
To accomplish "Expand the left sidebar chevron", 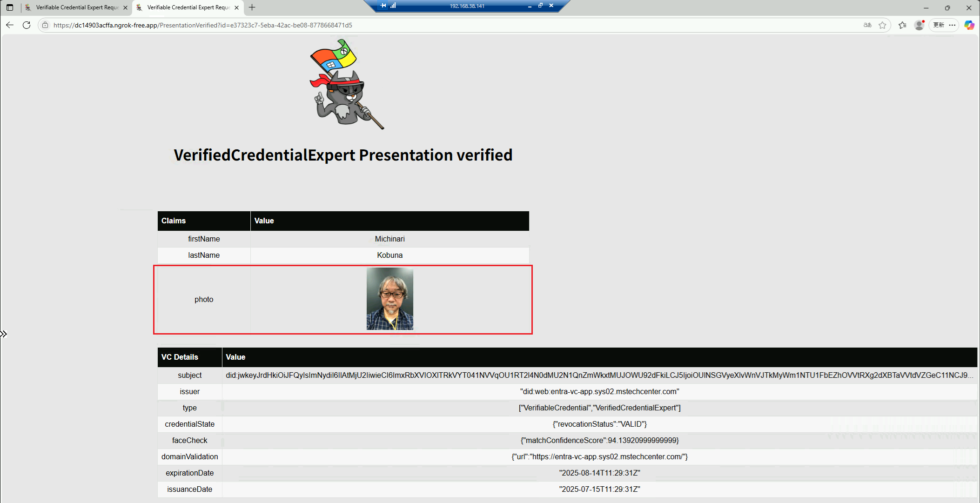I will point(4,334).
